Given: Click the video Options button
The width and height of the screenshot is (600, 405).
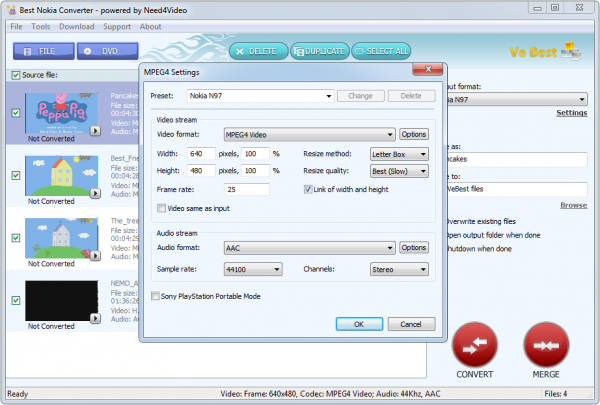Looking at the screenshot, I should pyautogui.click(x=414, y=134).
